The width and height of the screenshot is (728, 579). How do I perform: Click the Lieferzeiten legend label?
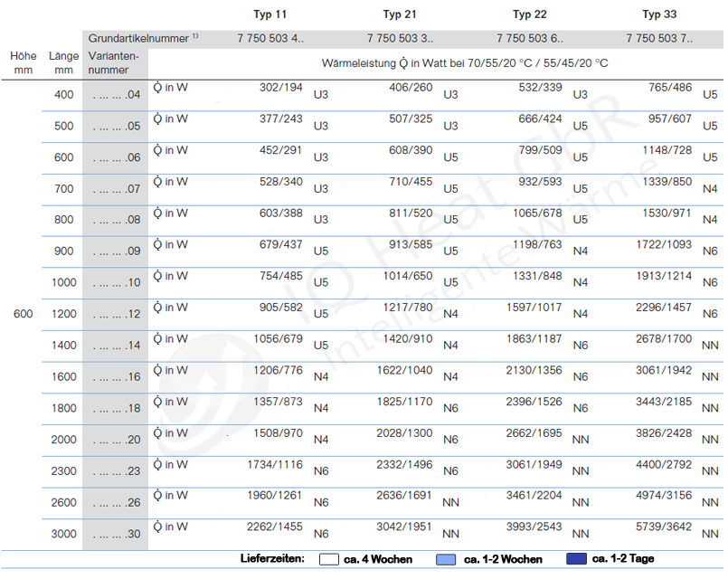click(274, 559)
